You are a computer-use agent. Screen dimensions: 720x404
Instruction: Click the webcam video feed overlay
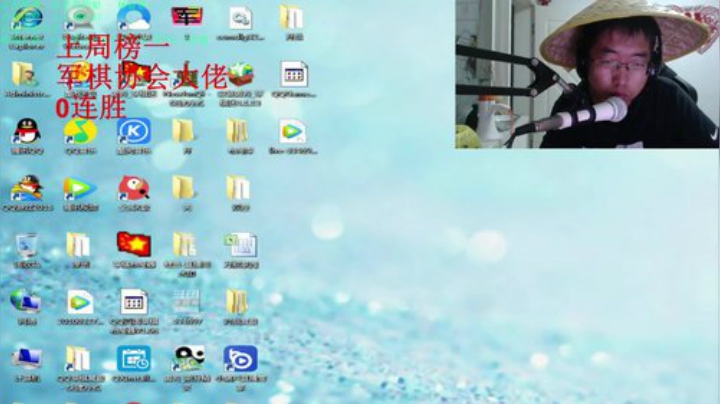click(x=587, y=74)
